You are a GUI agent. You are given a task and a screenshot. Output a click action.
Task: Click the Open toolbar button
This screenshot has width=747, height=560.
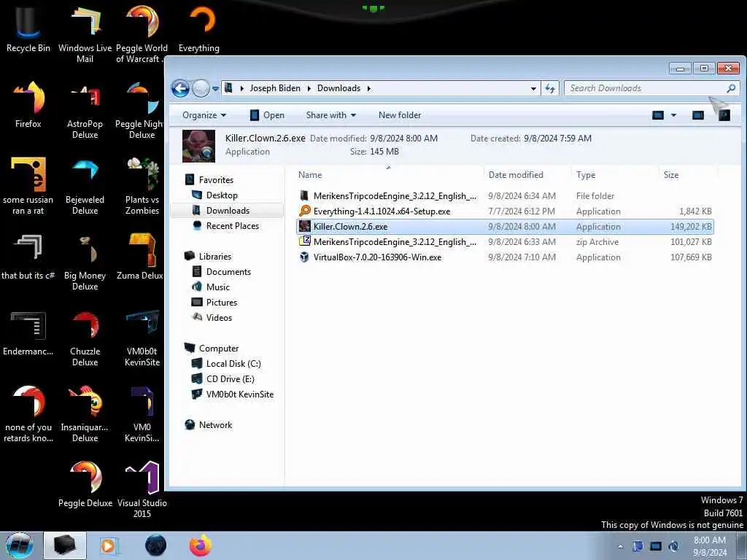point(267,115)
